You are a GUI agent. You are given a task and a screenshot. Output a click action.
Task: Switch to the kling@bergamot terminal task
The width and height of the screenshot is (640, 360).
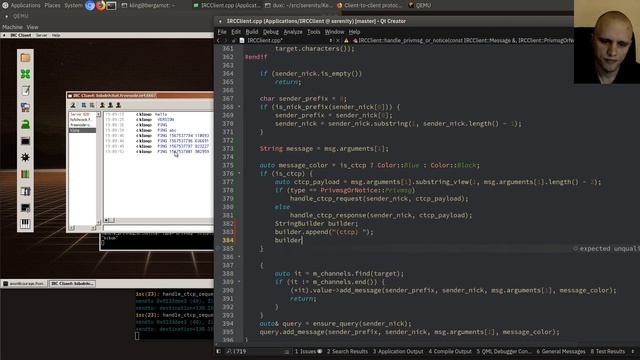[149, 5]
